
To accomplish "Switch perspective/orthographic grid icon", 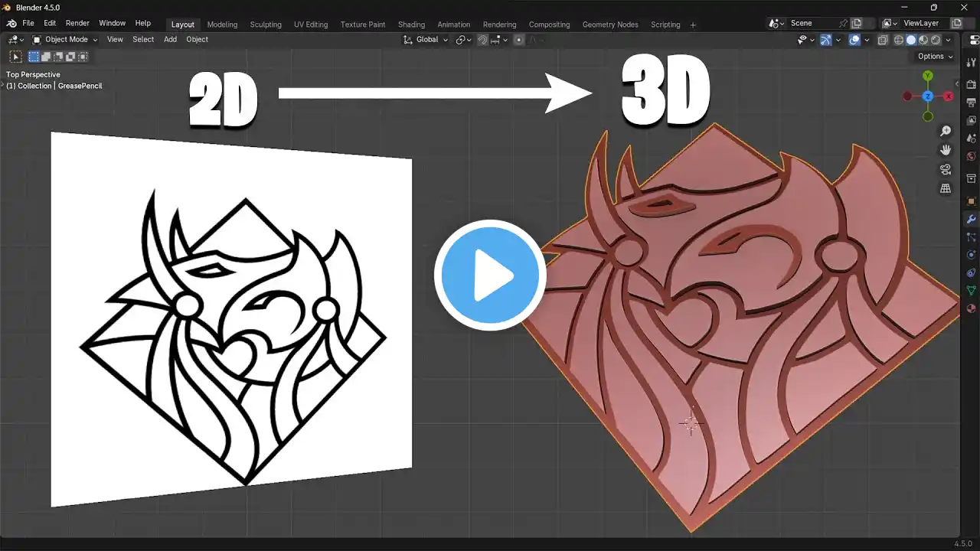I will point(946,188).
